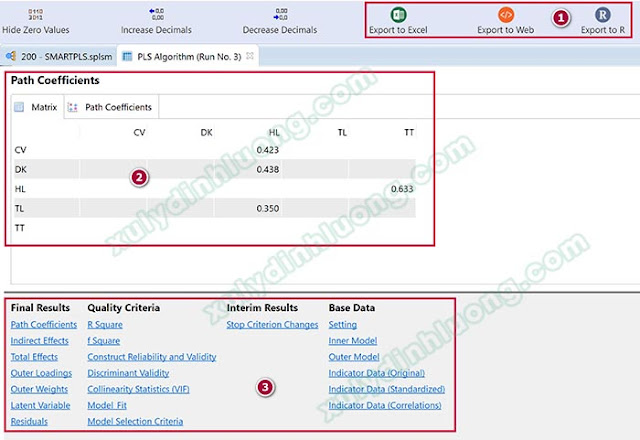Select the Matrix view tab
The height and width of the screenshot is (440, 640).
(37, 107)
